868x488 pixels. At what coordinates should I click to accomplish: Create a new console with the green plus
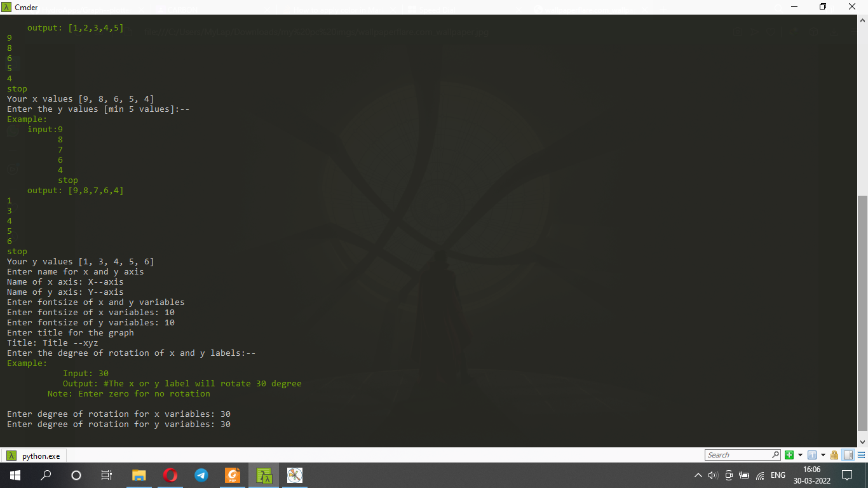pos(789,455)
